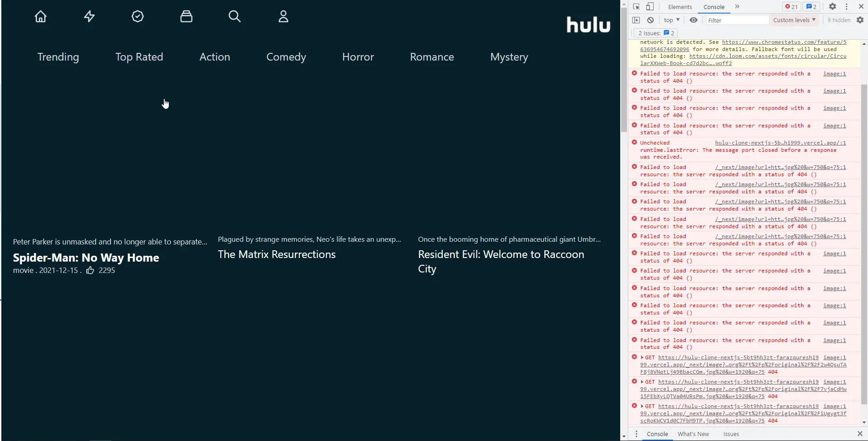Toggle the console sidebar panel
This screenshot has height=441, width=868.
[636, 20]
